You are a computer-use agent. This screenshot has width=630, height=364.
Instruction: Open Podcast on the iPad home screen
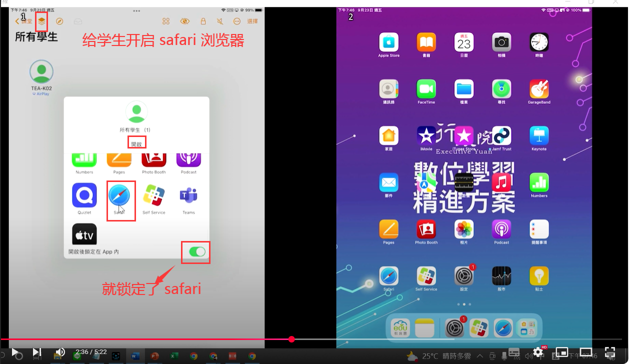[501, 229]
